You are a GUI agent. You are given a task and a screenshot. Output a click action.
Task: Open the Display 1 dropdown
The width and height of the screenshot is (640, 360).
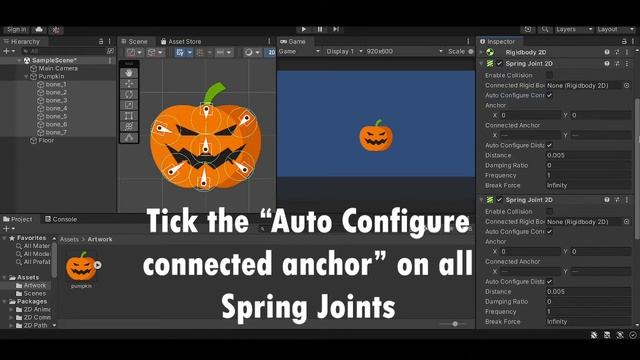click(344, 51)
